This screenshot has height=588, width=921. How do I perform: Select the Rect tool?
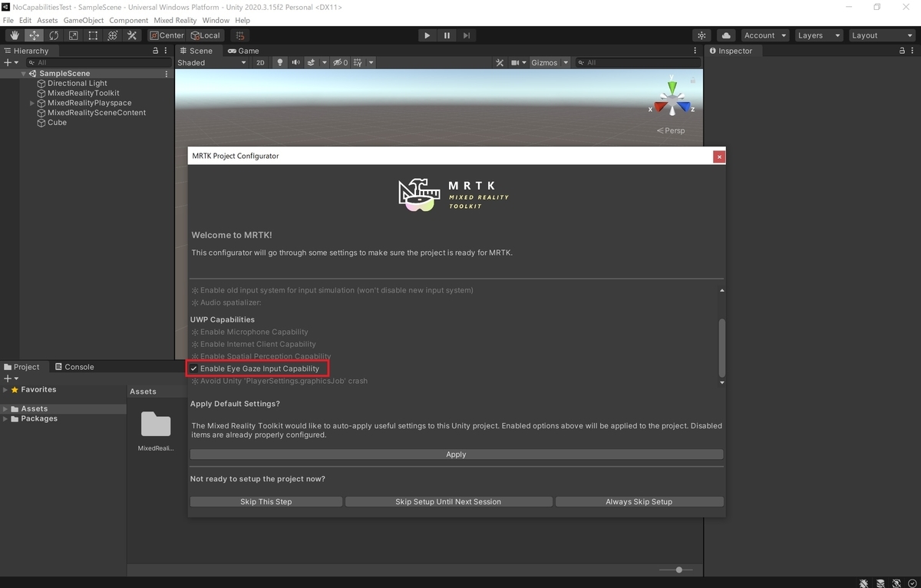pyautogui.click(x=93, y=35)
